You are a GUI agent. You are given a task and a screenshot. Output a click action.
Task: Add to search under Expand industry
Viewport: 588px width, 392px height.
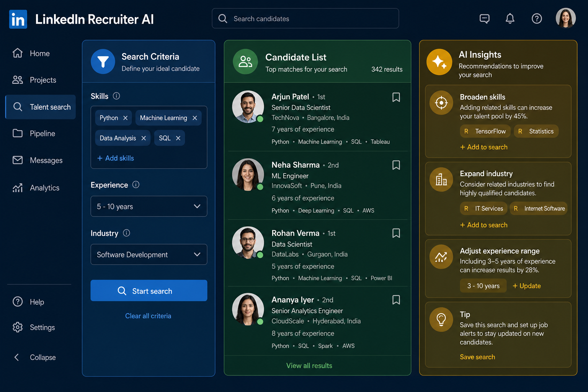click(x=484, y=225)
